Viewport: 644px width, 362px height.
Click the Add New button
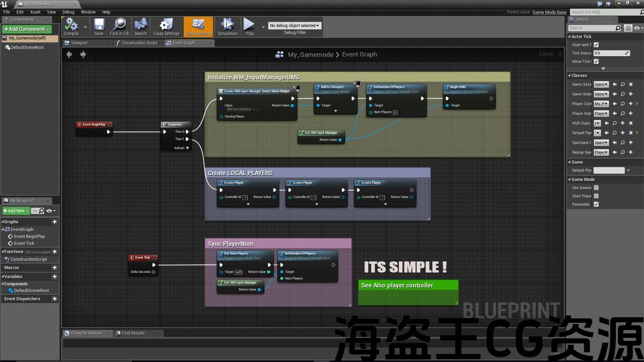(15, 211)
